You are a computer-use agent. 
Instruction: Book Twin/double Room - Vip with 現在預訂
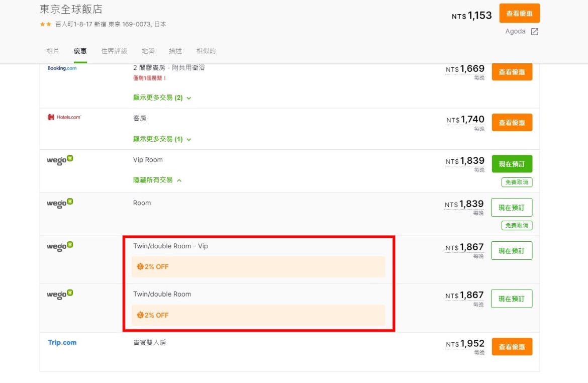pos(512,251)
